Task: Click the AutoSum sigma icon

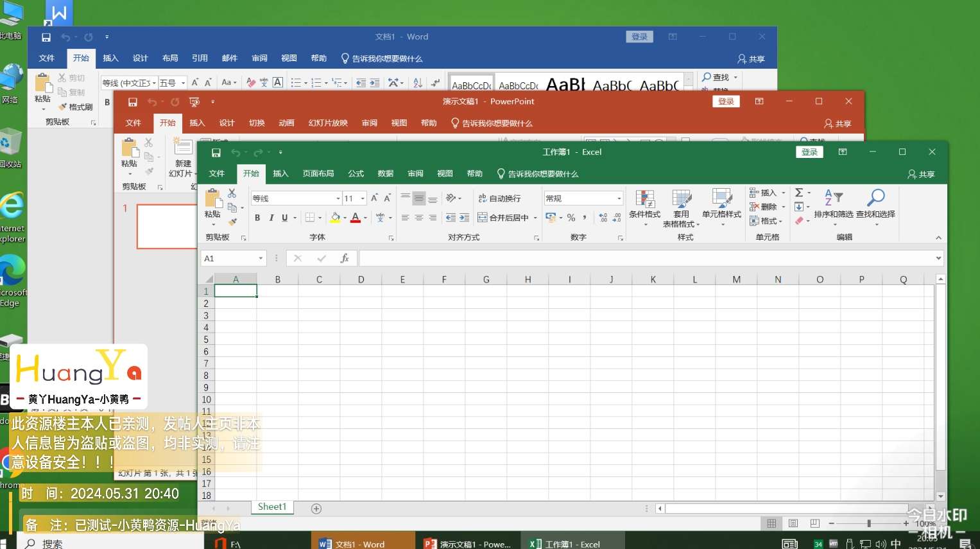Action: tap(799, 193)
